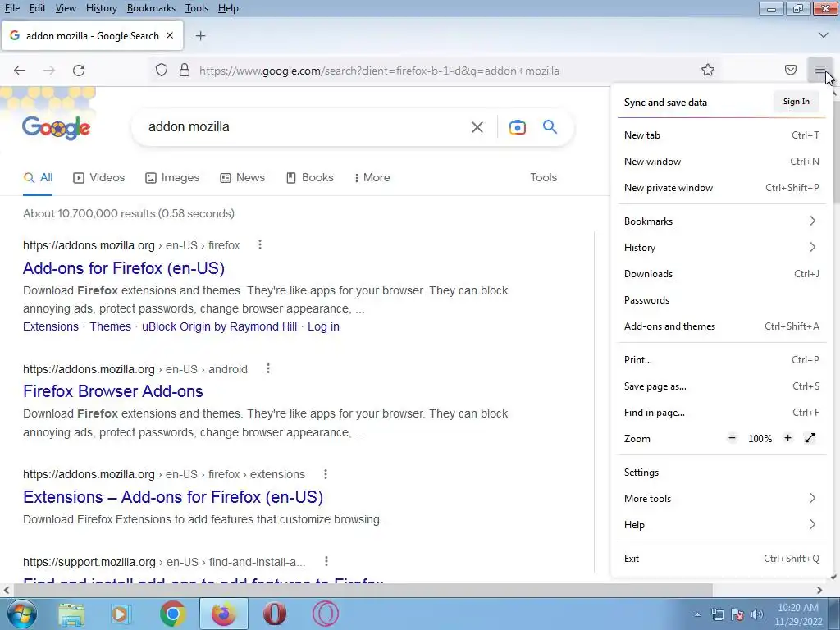Open the tracking protection shield icon
Screen dimensions: 840x630
162,71
